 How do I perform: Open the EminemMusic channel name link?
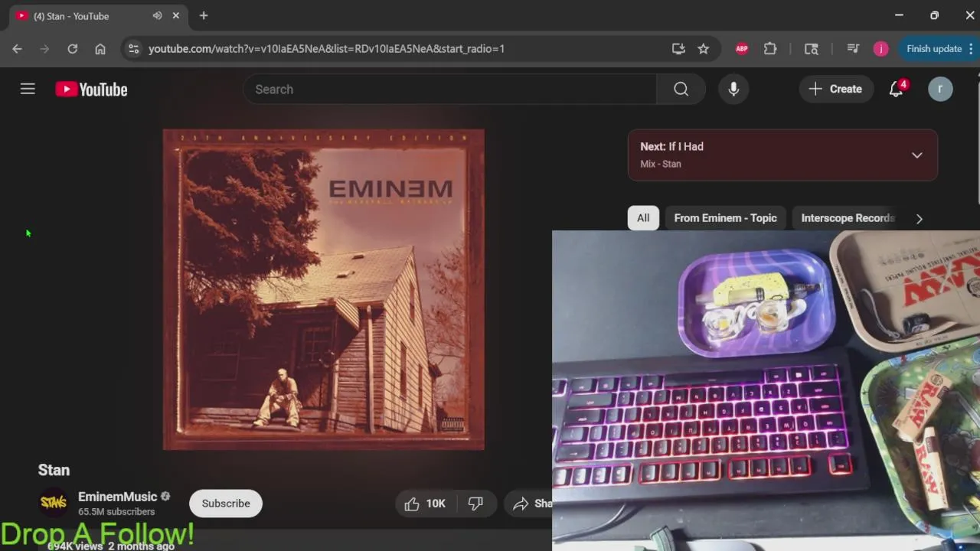tap(117, 497)
